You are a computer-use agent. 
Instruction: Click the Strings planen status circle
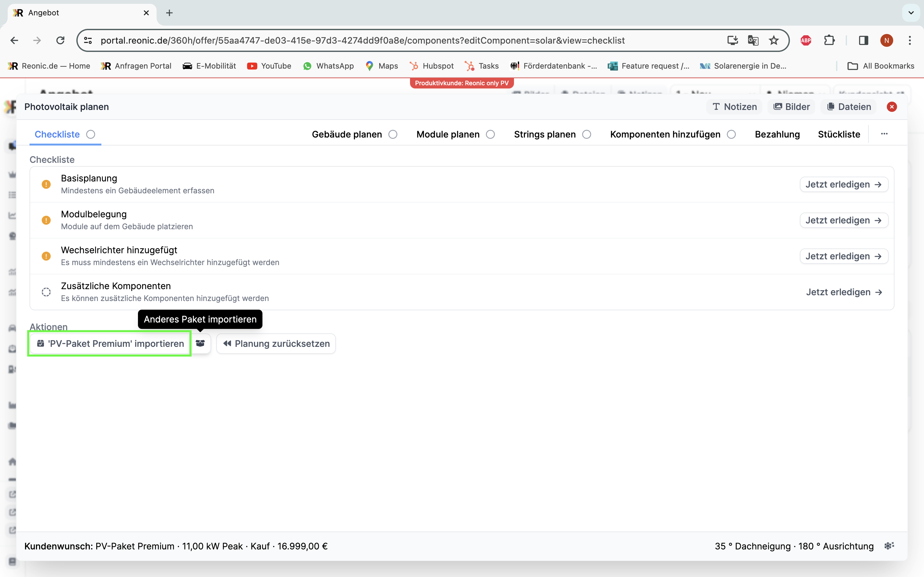pos(587,134)
